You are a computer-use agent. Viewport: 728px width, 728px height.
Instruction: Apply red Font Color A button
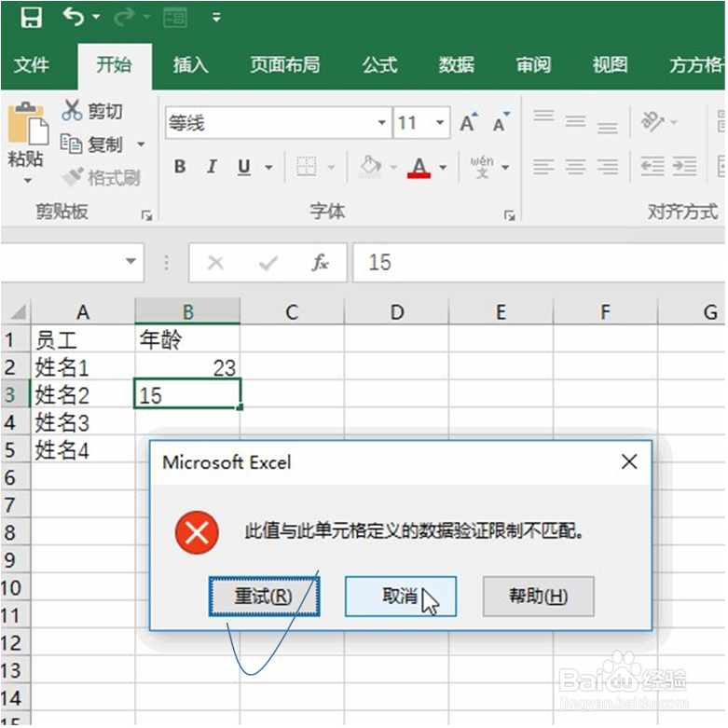[x=419, y=167]
